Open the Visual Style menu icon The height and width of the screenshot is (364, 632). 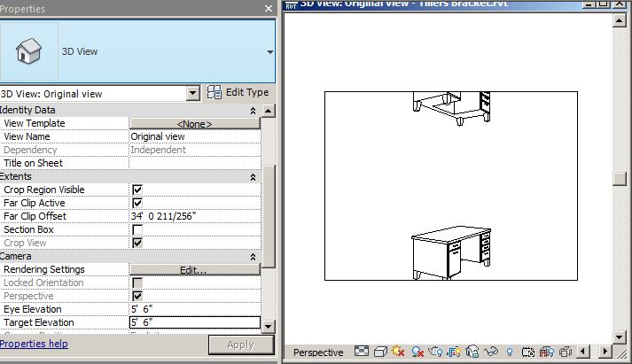click(380, 352)
